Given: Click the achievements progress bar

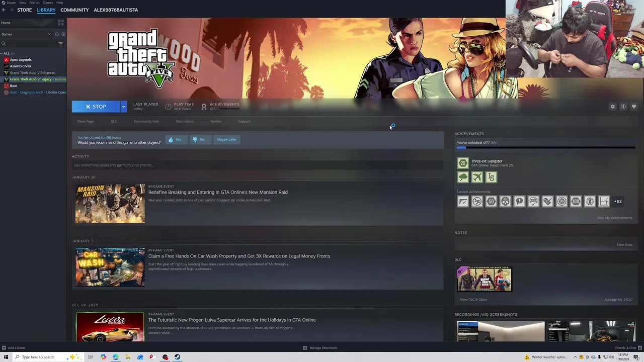Looking at the screenshot, I should pos(546,148).
